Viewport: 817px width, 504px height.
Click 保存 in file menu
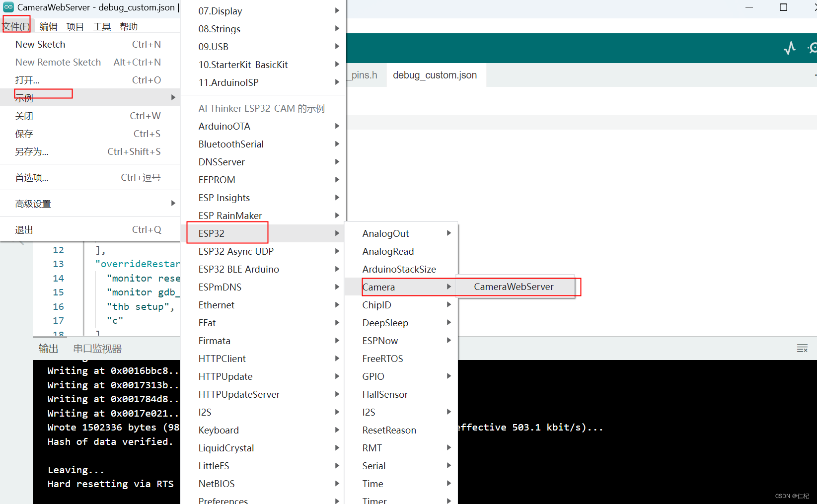[90, 134]
